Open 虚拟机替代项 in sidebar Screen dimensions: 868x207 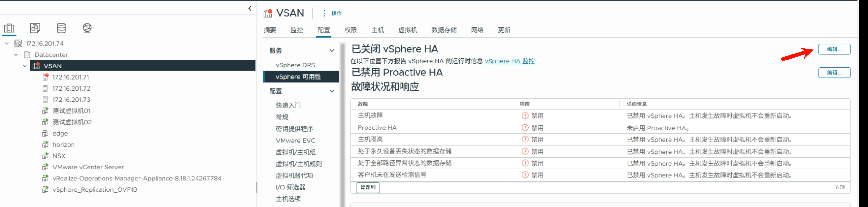tap(295, 176)
